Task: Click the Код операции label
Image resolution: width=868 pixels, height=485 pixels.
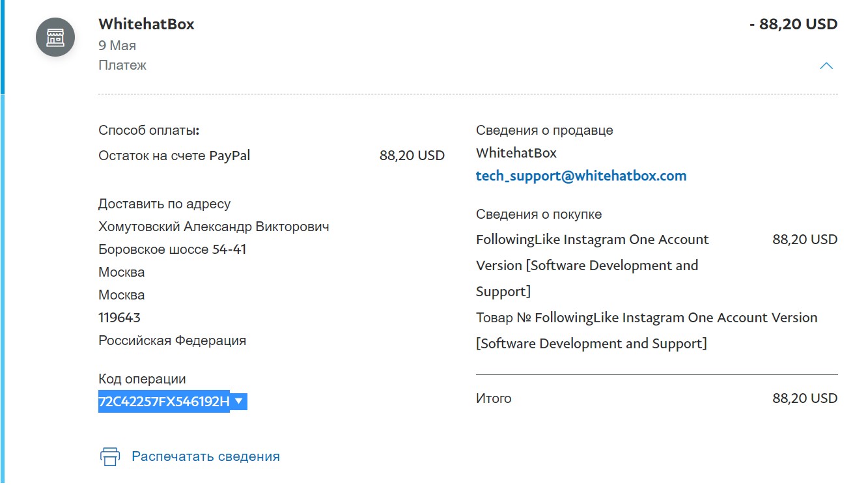Action: (142, 379)
